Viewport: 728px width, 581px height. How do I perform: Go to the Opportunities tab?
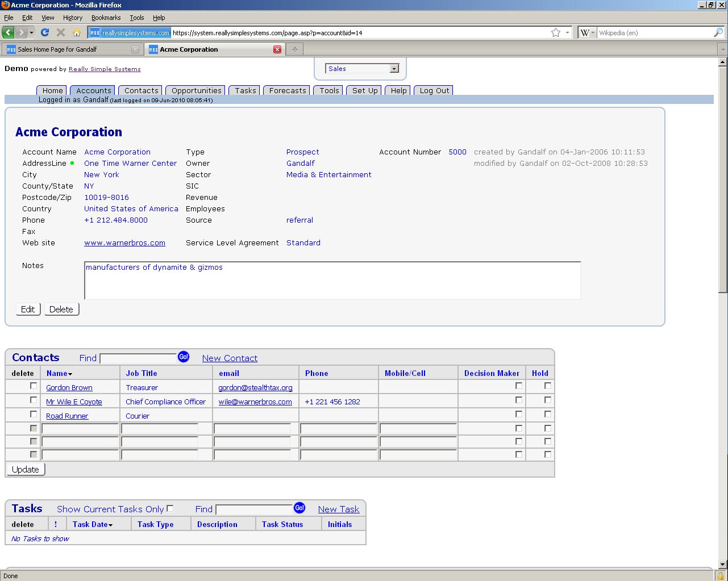click(x=196, y=90)
